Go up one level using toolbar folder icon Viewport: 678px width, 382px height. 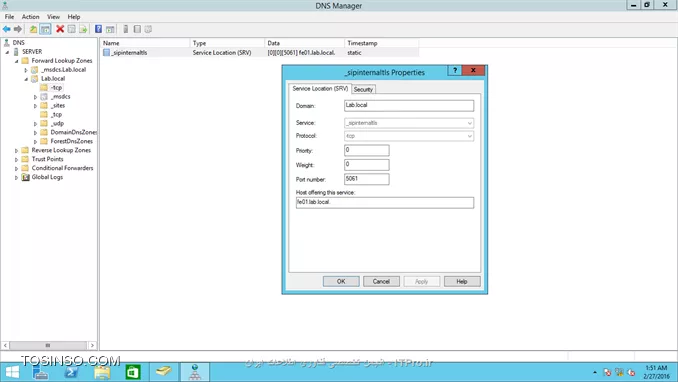[33, 29]
